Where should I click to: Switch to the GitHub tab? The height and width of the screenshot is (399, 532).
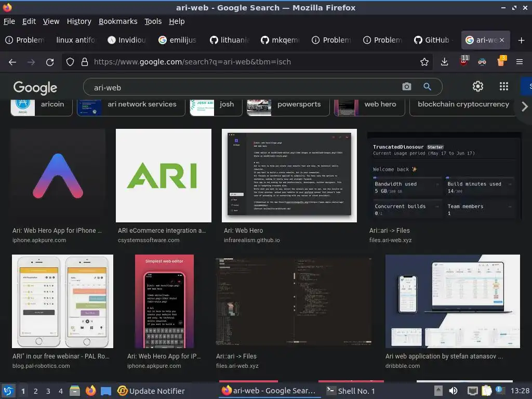click(x=433, y=40)
